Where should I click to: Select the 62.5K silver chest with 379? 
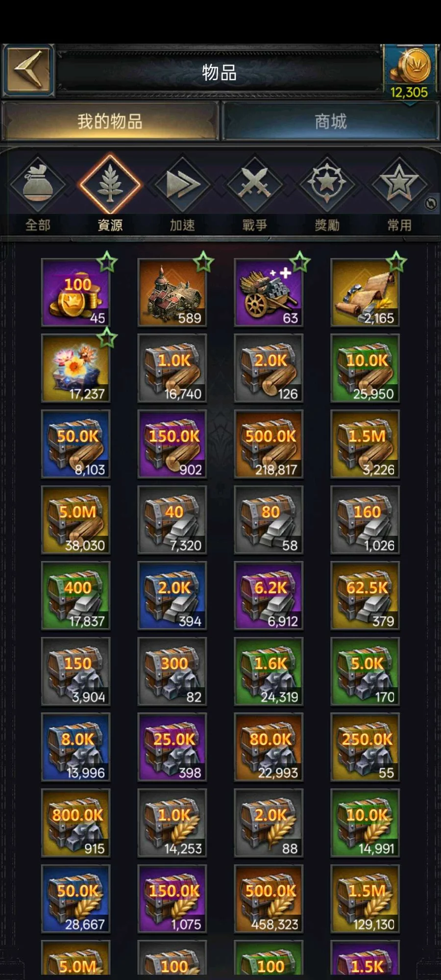pyautogui.click(x=365, y=596)
